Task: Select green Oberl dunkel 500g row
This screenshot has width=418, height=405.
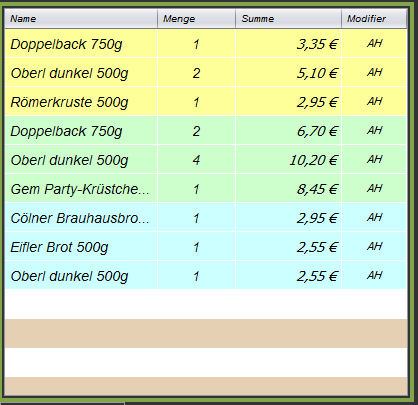Action: (206, 160)
